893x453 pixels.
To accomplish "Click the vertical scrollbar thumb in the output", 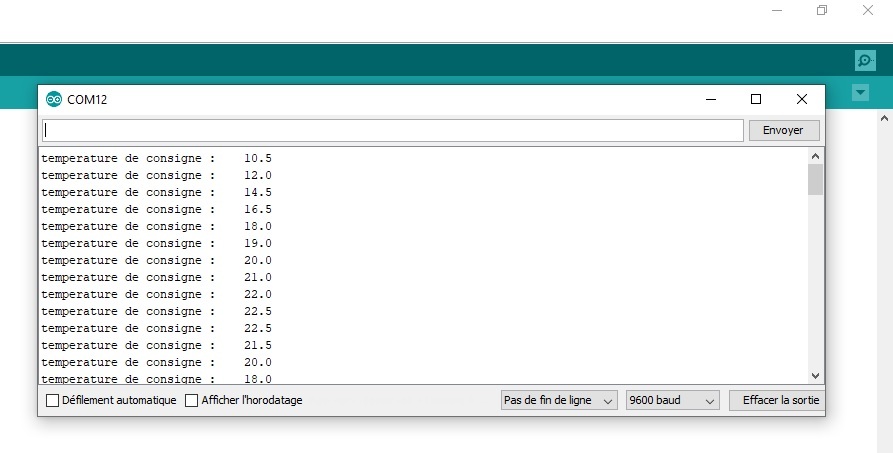I will [815, 180].
